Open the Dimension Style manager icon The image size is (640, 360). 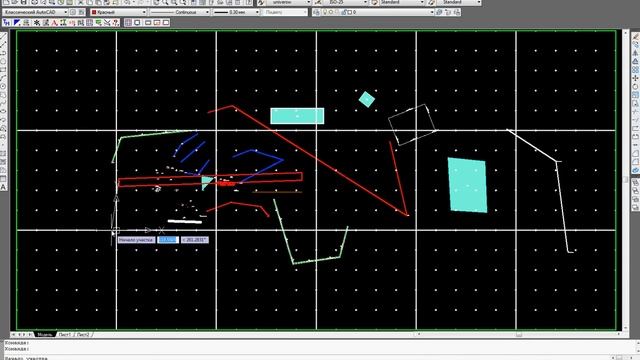coord(318,2)
